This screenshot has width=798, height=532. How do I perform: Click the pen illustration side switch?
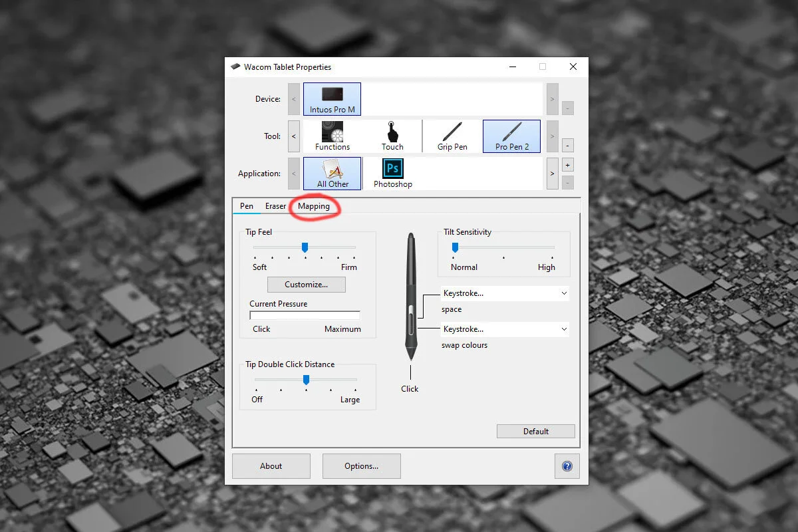coord(412,321)
